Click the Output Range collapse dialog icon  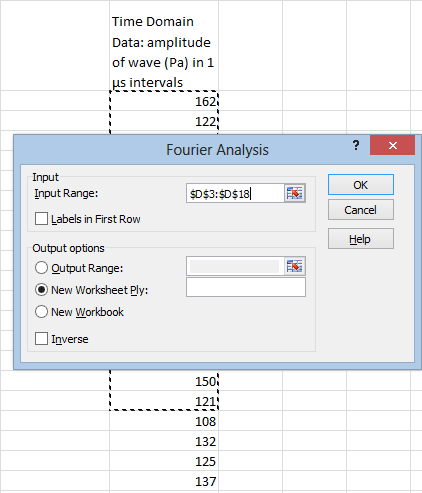[x=294, y=266]
